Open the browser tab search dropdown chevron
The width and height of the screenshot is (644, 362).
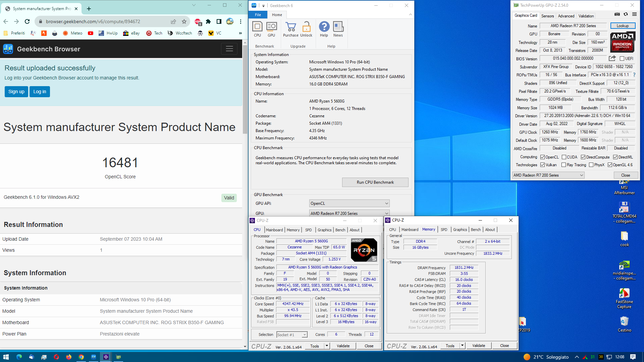(x=194, y=5)
